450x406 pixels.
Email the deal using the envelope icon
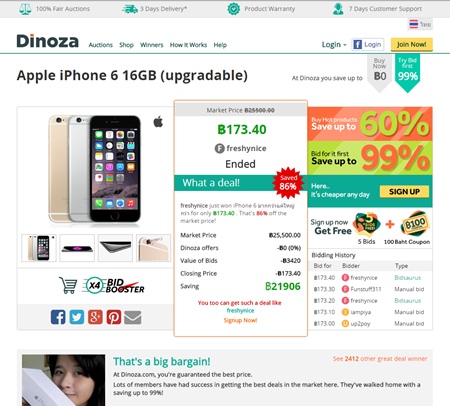click(133, 317)
